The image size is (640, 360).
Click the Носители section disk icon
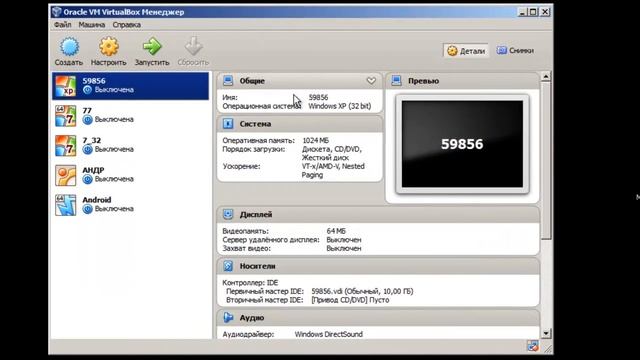(x=228, y=266)
